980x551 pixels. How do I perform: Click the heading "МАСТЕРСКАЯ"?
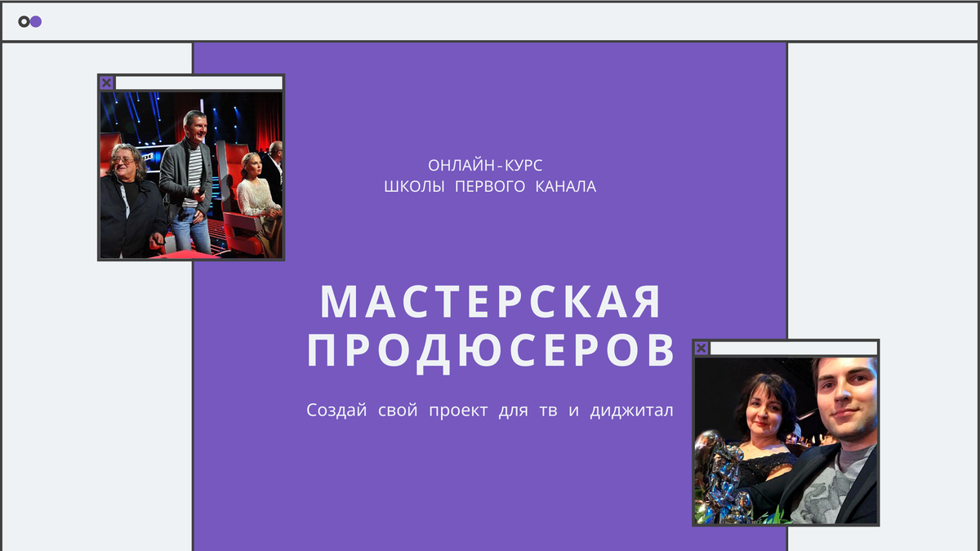coord(490,302)
